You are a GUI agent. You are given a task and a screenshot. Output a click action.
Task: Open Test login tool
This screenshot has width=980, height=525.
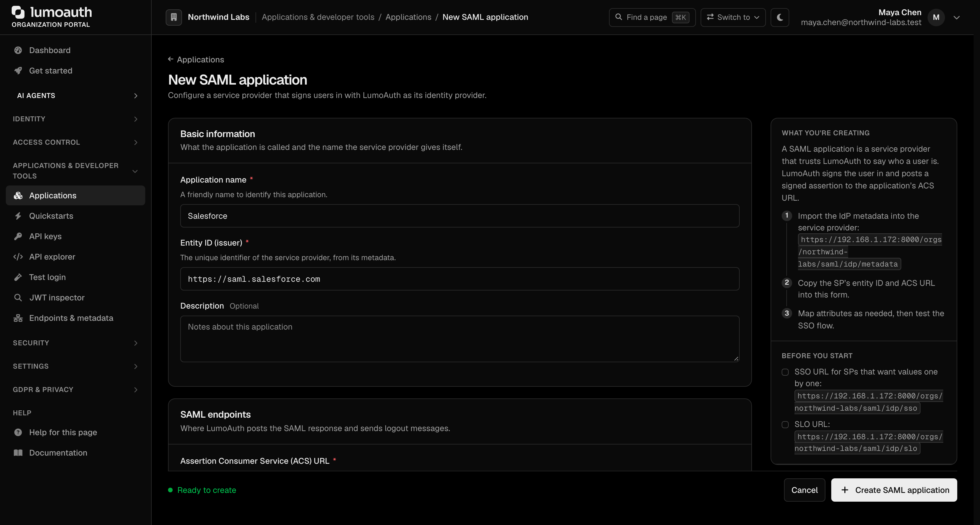click(x=75, y=277)
